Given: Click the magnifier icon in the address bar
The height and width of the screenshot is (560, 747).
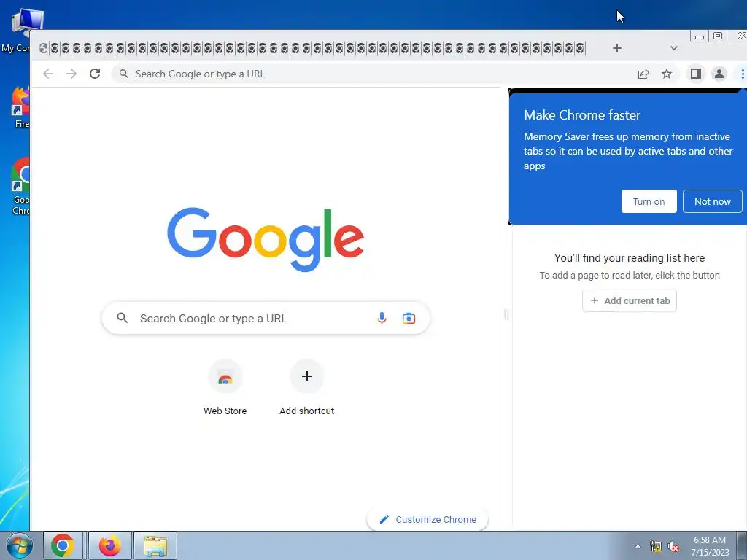Looking at the screenshot, I should pos(123,74).
